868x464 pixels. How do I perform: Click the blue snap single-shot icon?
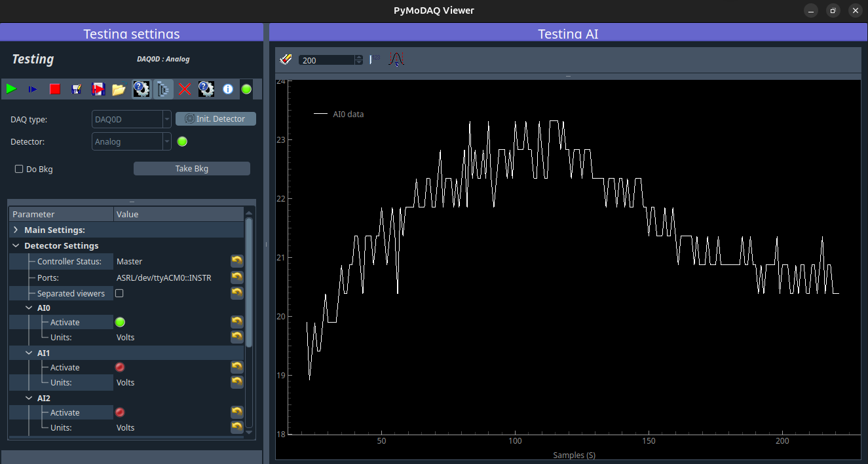pos(33,89)
